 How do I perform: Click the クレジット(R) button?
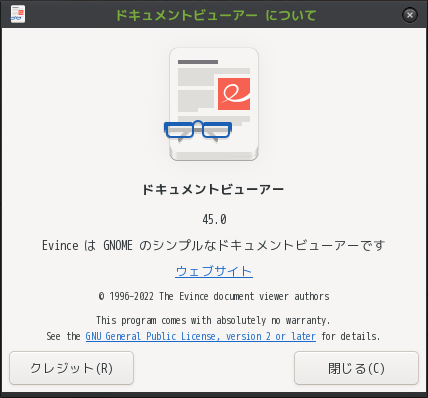tap(71, 368)
